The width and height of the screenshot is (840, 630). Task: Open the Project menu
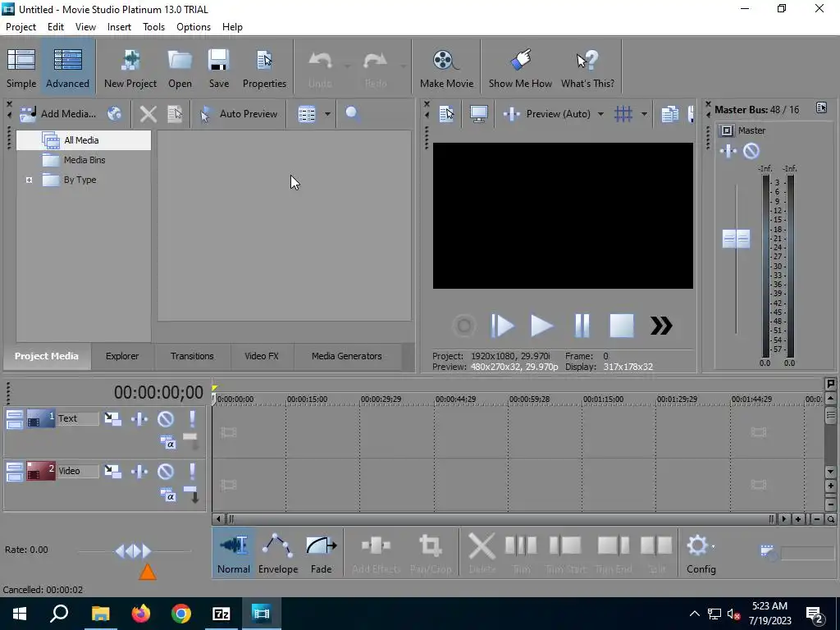pos(21,27)
